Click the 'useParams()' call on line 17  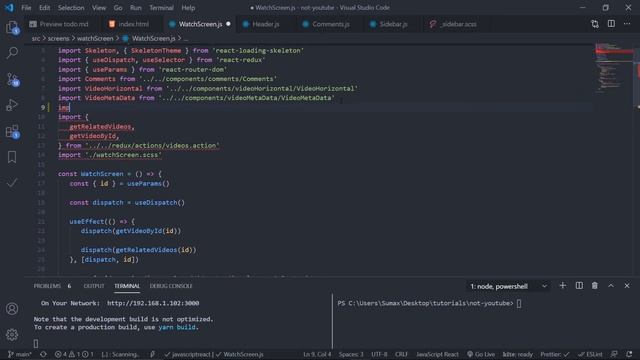point(148,184)
